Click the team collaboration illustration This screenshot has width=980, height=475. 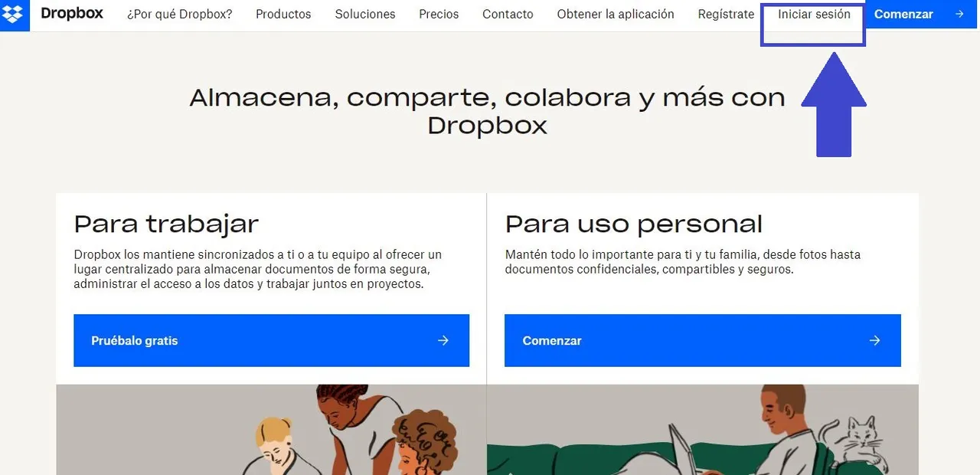(271, 430)
